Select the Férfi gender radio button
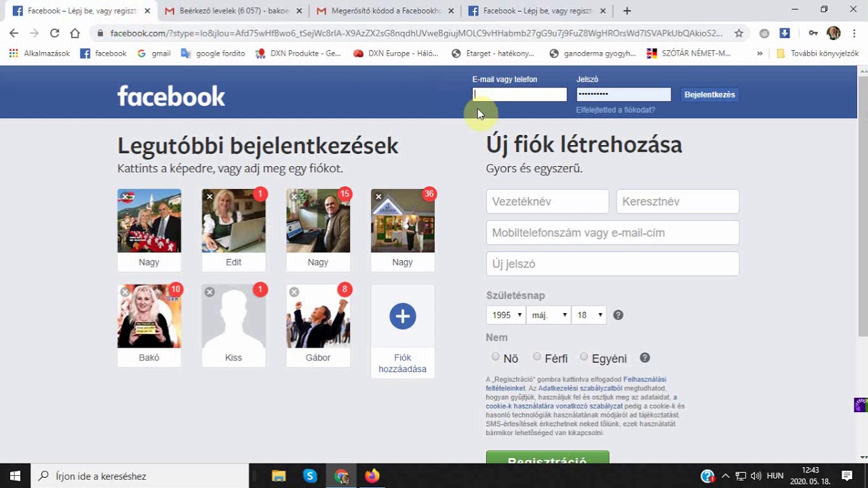The image size is (868, 488). pos(537,357)
